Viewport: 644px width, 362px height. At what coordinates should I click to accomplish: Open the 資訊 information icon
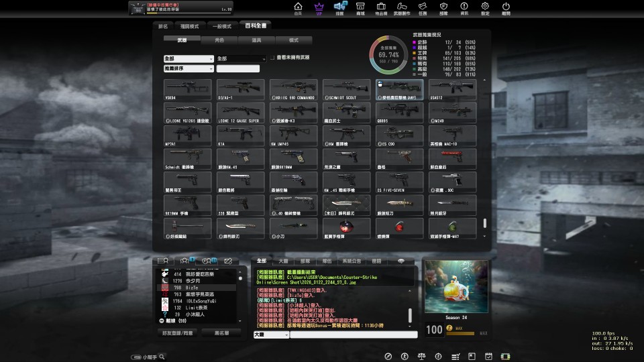coord(464,8)
